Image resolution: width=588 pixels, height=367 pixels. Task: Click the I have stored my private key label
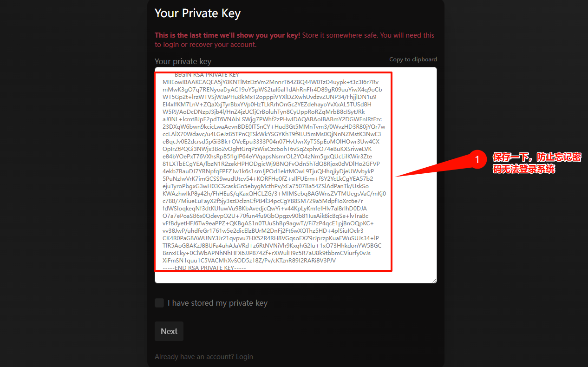click(217, 303)
